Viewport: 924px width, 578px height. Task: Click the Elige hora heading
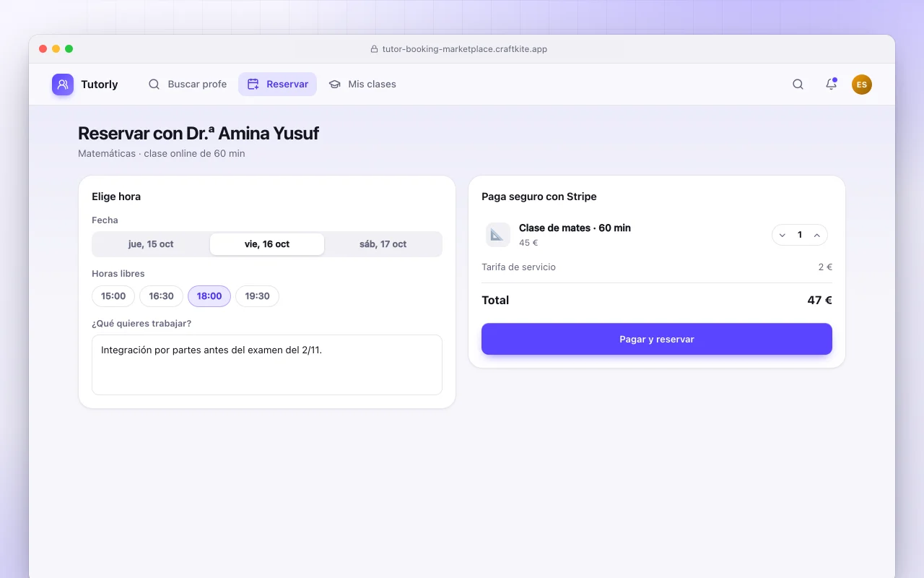coord(116,197)
